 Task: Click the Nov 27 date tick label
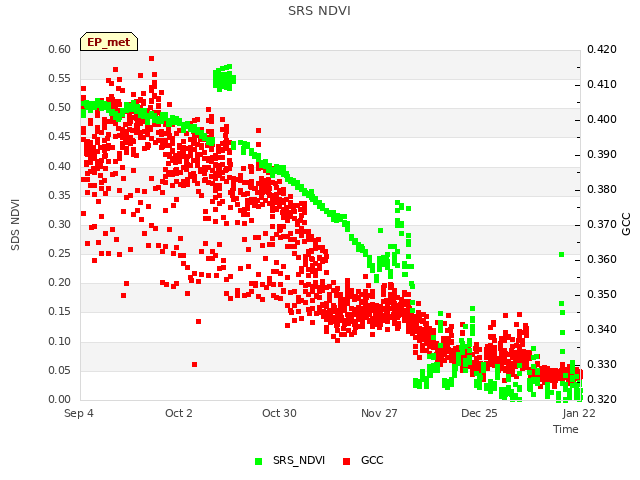379,413
